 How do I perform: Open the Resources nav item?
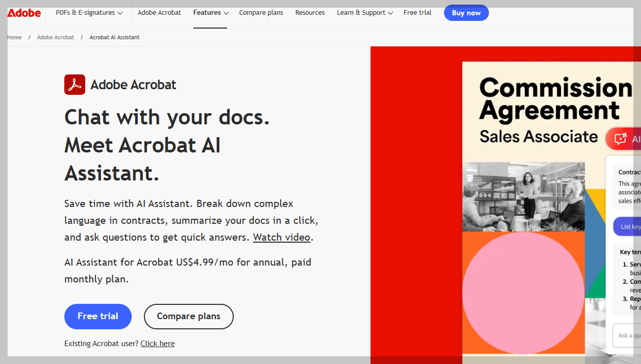[310, 13]
